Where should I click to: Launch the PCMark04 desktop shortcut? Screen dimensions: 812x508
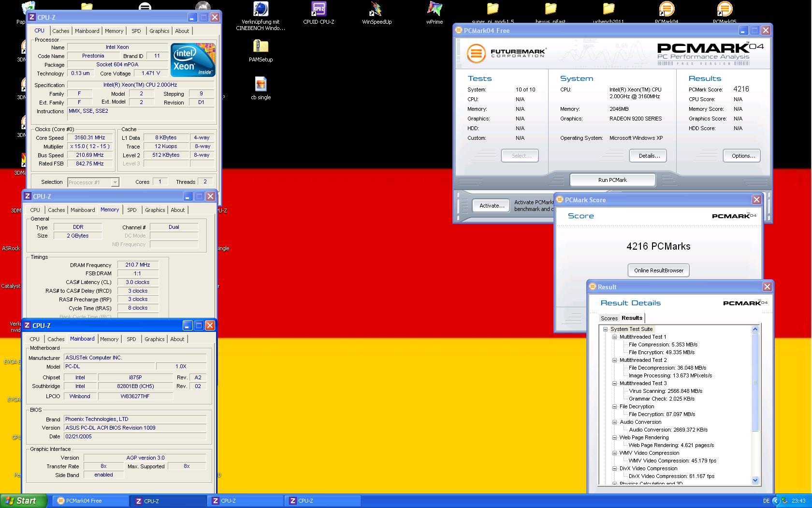point(667,9)
